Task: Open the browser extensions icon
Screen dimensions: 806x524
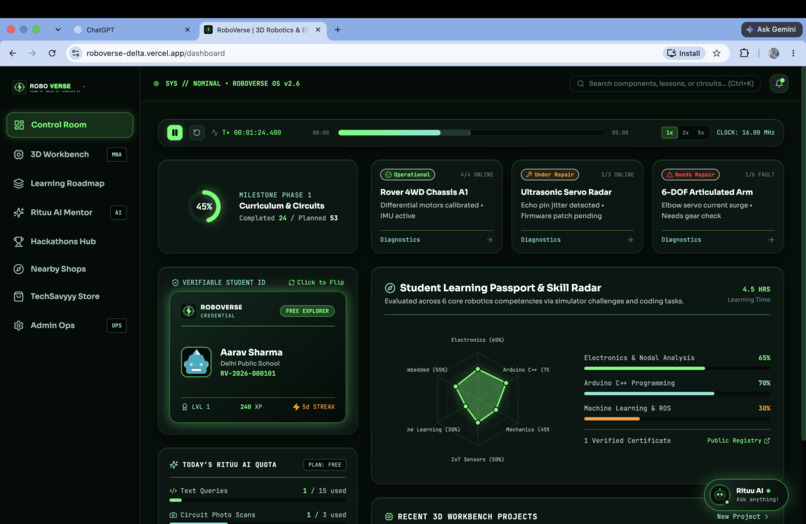Action: 744,53
